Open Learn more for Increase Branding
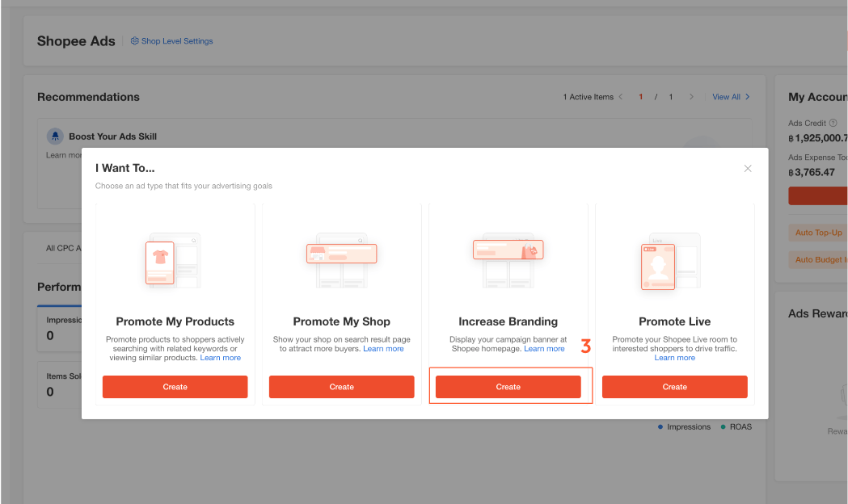Screen dimensions: 848x504 pos(544,349)
